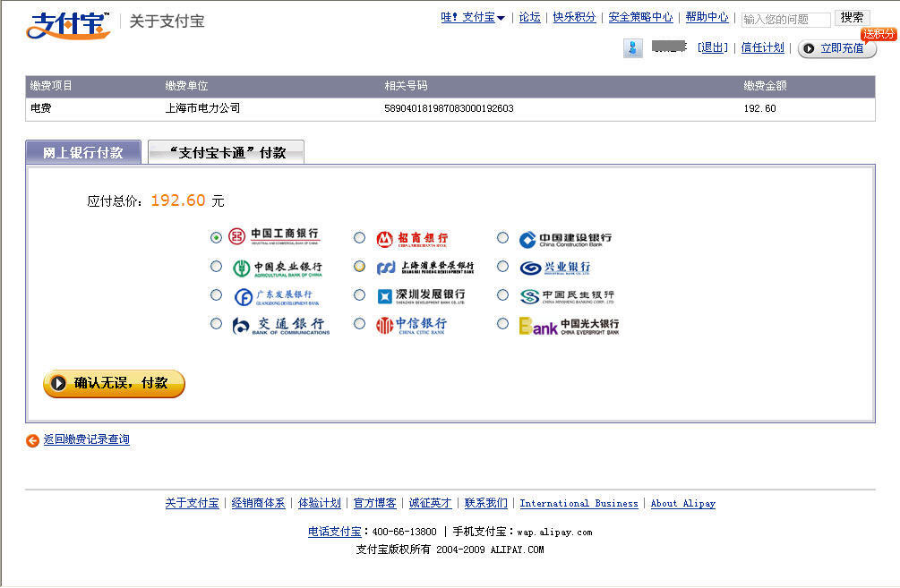
Task: Select the 兴业银行 radio button
Action: click(x=502, y=266)
